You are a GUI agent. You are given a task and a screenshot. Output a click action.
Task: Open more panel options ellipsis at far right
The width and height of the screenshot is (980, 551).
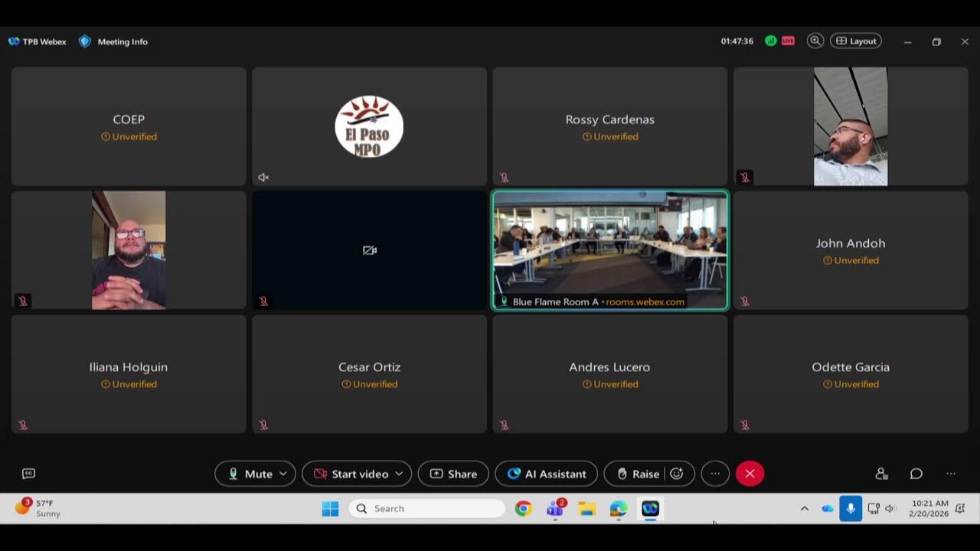(951, 474)
